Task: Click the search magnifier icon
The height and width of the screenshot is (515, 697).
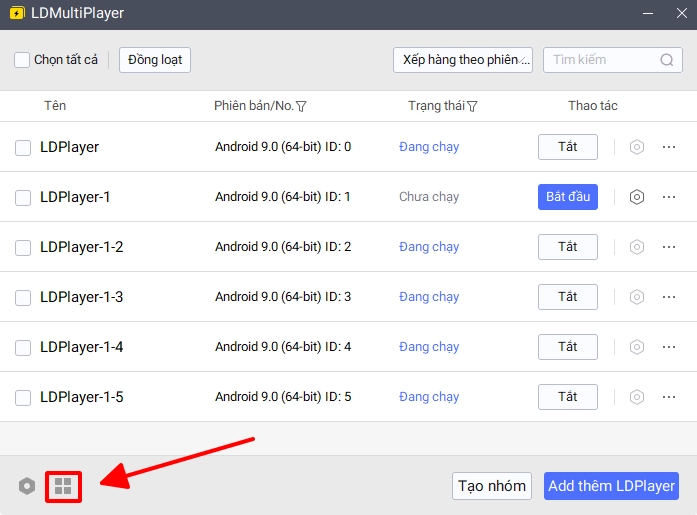Action: click(667, 60)
